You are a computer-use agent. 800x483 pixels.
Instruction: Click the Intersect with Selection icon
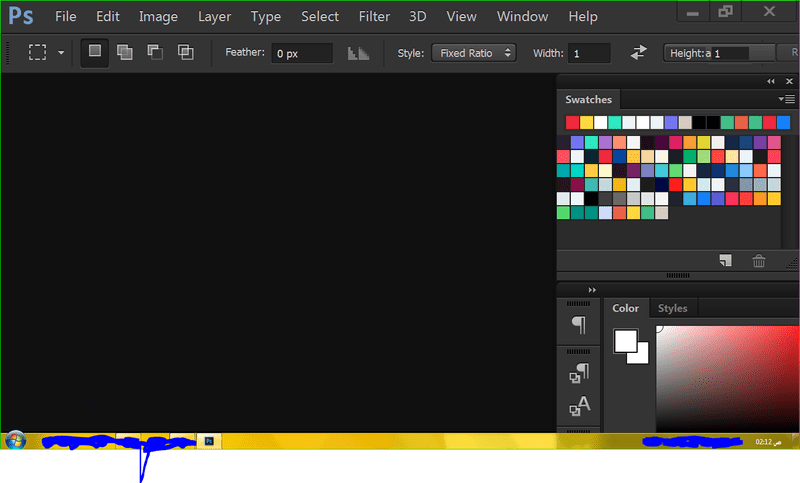point(185,52)
